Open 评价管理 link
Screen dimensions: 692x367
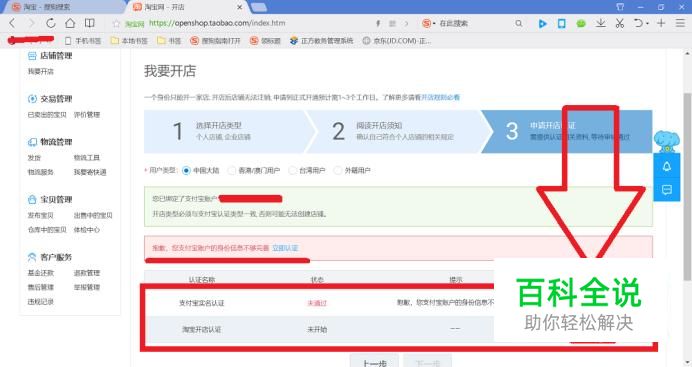(x=87, y=115)
